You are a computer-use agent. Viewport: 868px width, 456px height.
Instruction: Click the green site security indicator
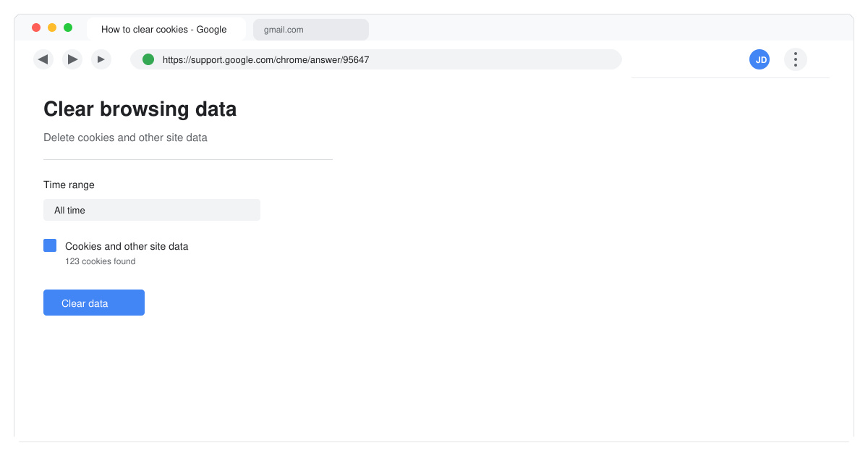[x=148, y=59]
